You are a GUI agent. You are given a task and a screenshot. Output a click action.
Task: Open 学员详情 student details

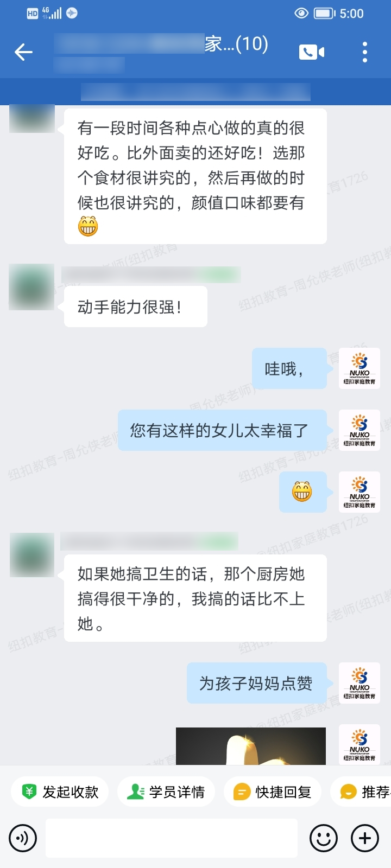click(x=166, y=792)
